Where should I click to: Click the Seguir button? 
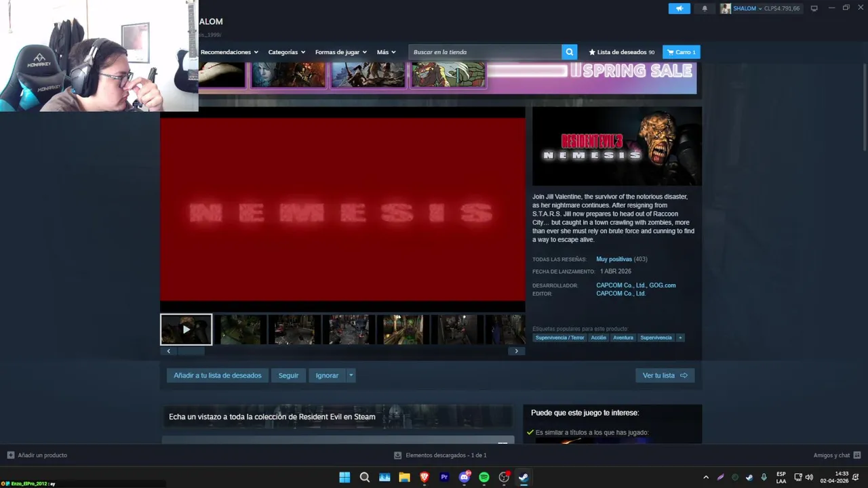pos(288,375)
